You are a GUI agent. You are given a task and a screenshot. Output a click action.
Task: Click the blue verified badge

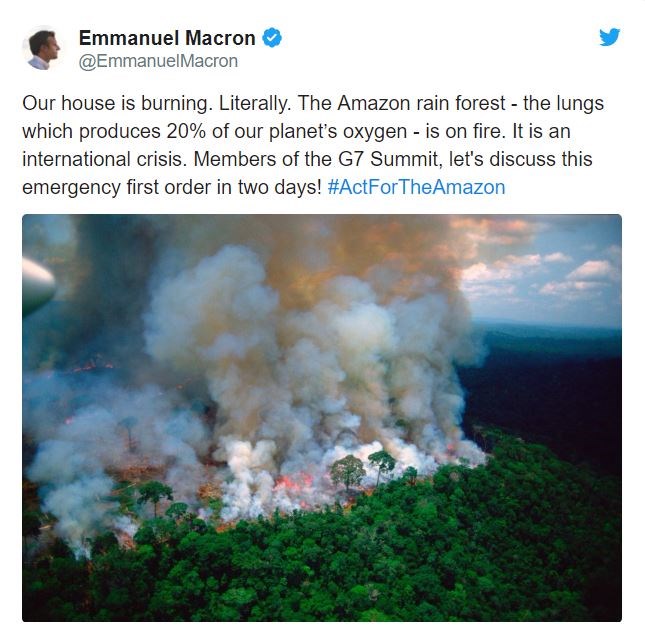pyautogui.click(x=272, y=38)
